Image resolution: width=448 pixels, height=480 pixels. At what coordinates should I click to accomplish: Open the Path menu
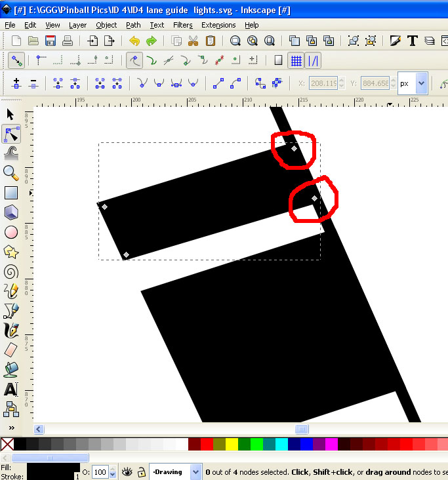click(133, 25)
